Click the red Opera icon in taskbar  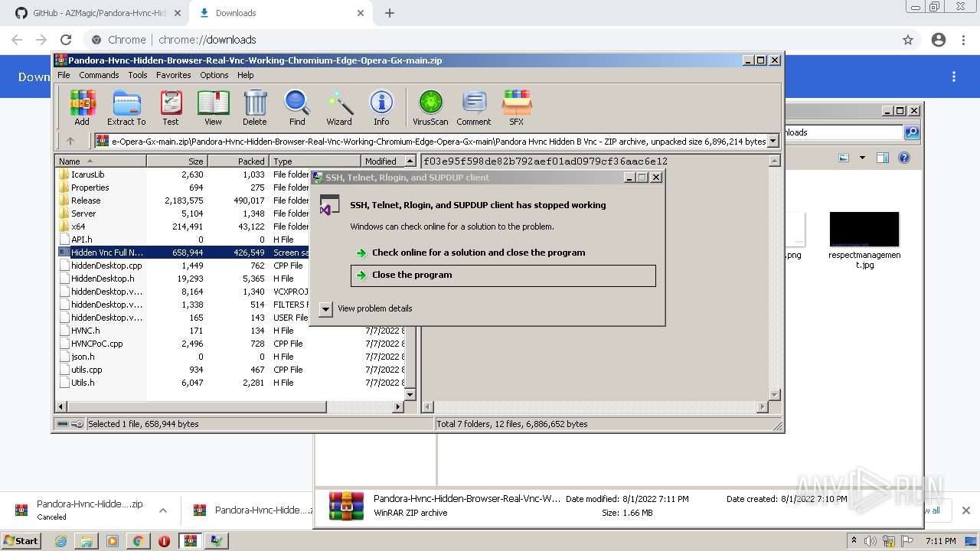pyautogui.click(x=164, y=541)
